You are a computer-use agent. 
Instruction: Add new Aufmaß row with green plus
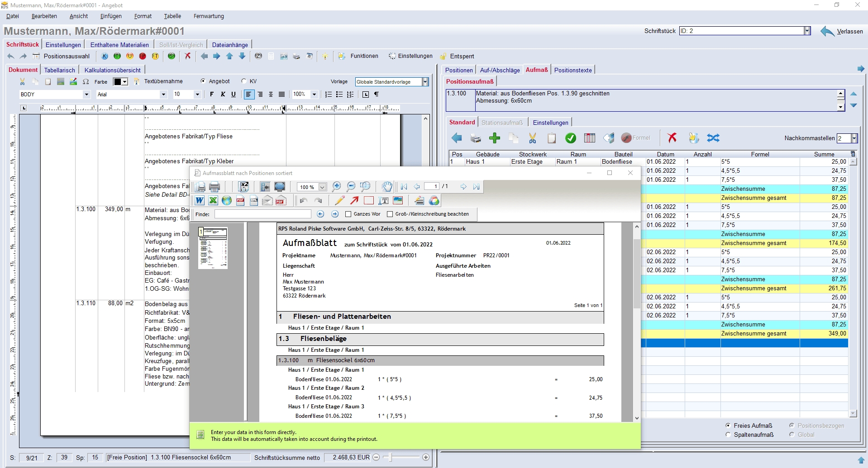tap(495, 138)
